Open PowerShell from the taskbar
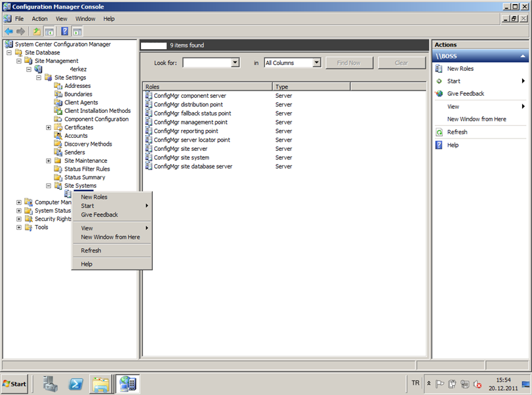532x395 pixels. (x=75, y=384)
